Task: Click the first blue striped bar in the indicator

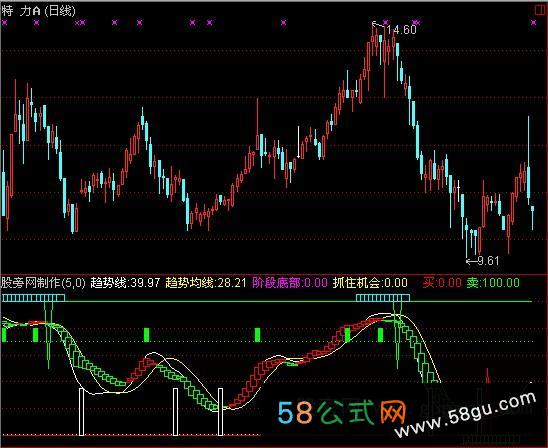Action: click(33, 298)
